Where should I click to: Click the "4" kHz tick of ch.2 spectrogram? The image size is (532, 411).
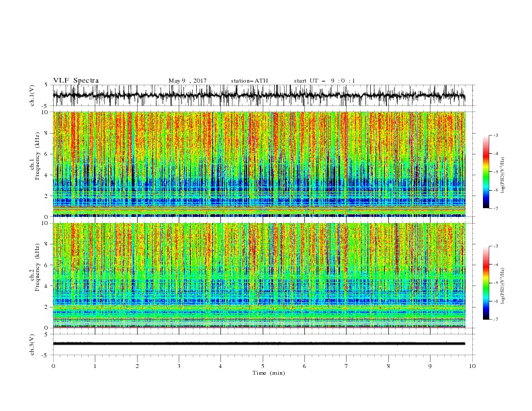[47, 286]
